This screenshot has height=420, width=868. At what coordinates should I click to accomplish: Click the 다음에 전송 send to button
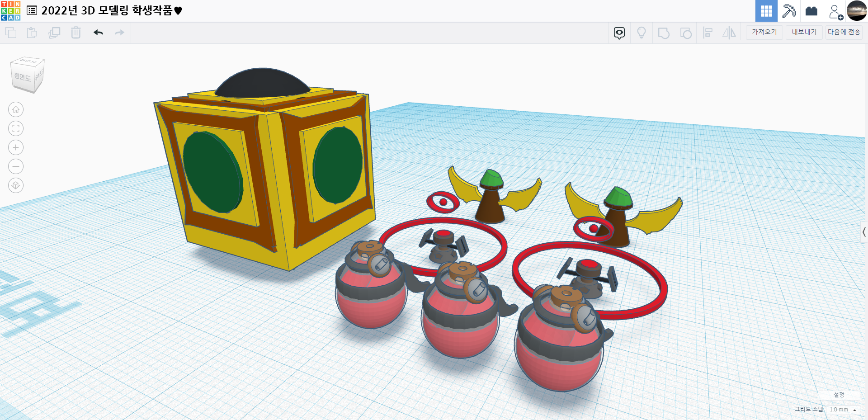[844, 32]
